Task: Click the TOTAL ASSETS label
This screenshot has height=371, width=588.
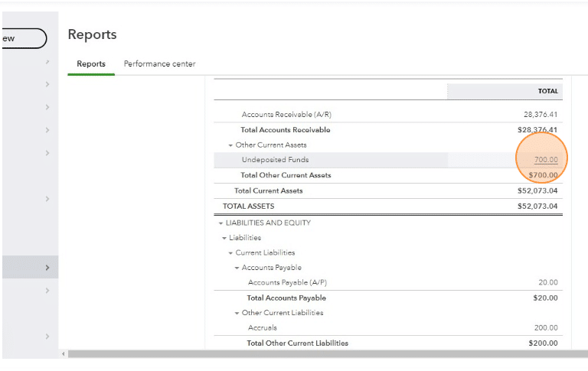Action: click(x=248, y=206)
